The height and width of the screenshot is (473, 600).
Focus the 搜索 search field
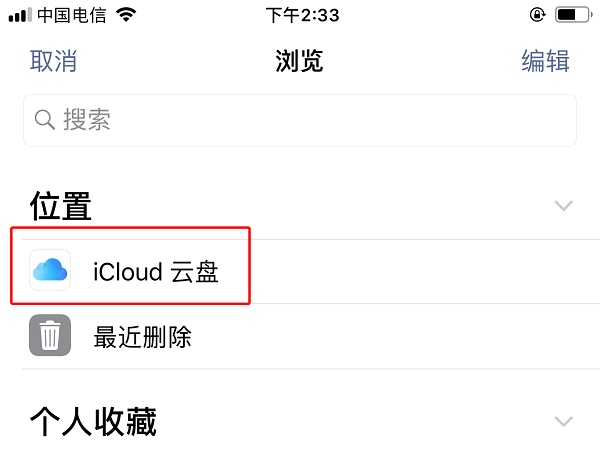pos(300,121)
